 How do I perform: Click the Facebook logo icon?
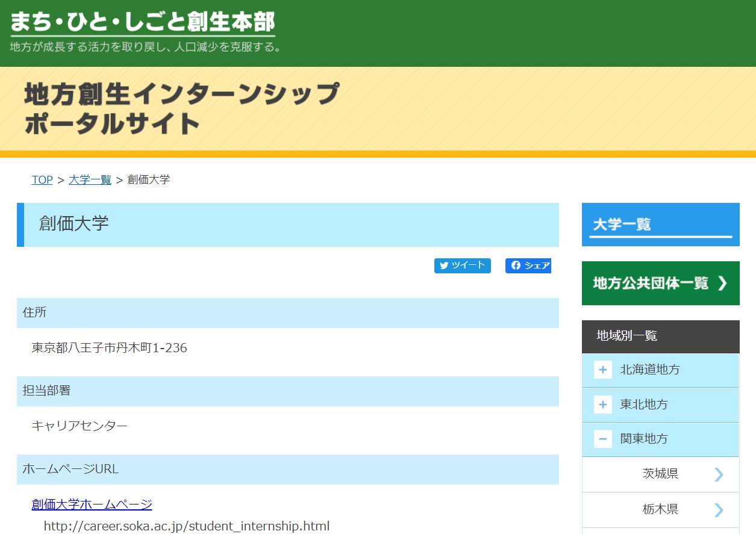pos(516,265)
